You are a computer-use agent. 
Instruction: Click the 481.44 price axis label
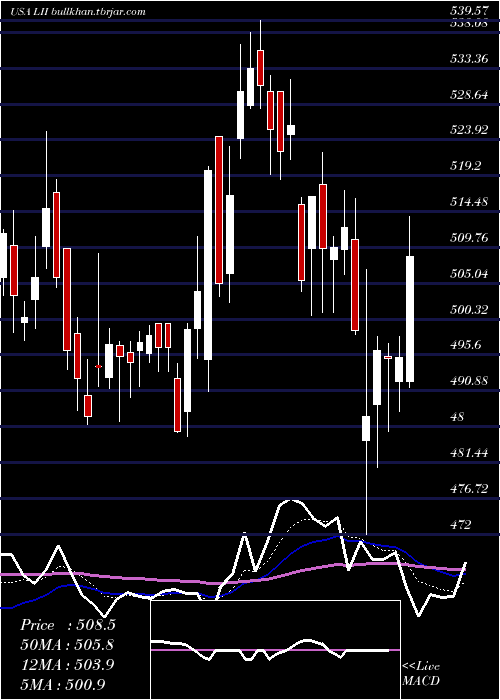tap(469, 453)
